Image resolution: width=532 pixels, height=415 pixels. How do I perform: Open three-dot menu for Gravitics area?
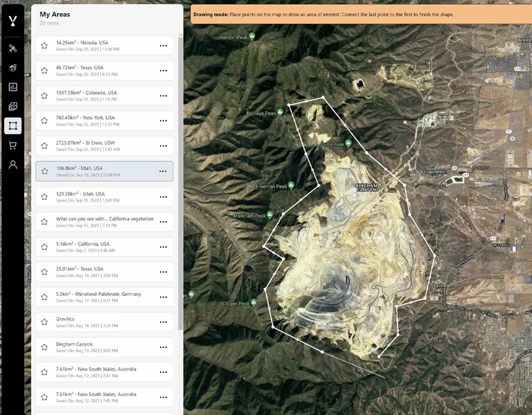[x=163, y=322]
